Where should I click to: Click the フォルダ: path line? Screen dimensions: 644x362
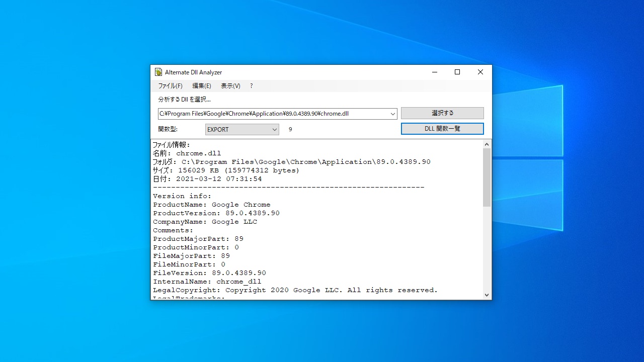tap(291, 162)
